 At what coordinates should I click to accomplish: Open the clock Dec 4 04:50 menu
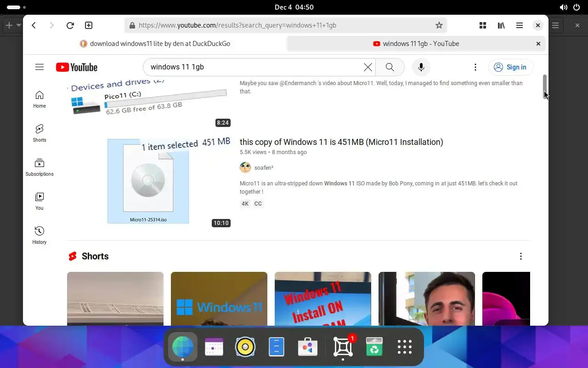pyautogui.click(x=294, y=7)
